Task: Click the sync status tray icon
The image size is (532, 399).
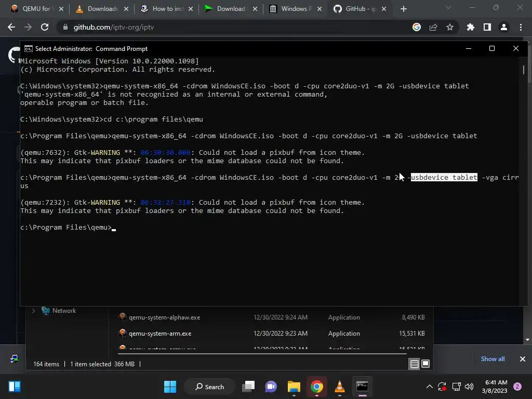Action: click(442, 387)
